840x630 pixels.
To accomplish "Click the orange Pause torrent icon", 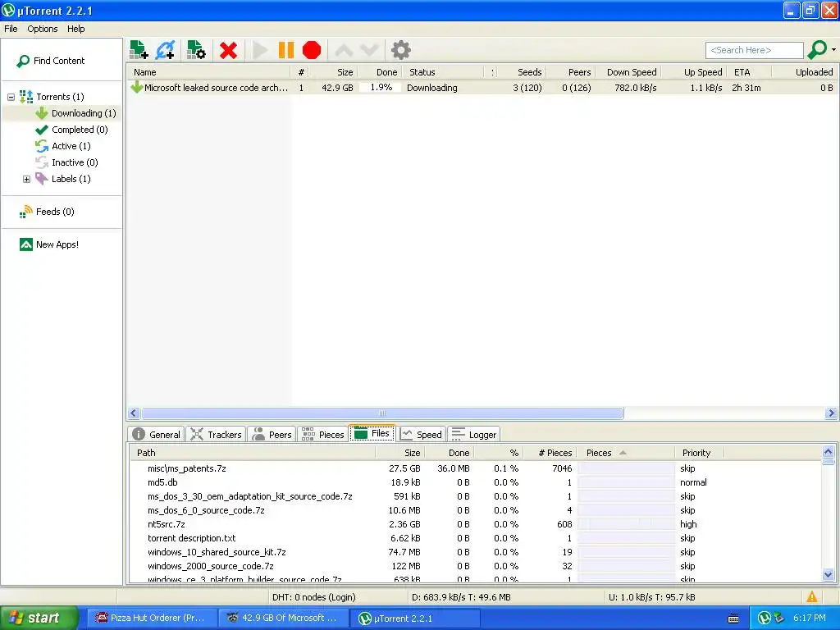I will tap(286, 50).
